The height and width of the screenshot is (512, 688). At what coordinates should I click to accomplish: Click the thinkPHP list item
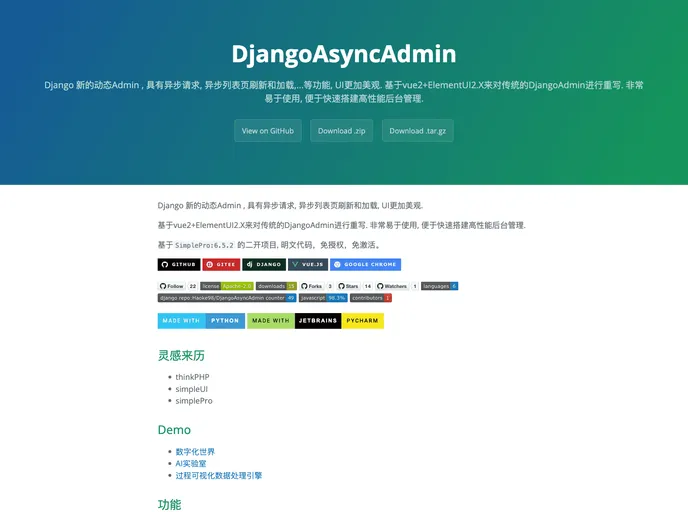tap(192, 377)
